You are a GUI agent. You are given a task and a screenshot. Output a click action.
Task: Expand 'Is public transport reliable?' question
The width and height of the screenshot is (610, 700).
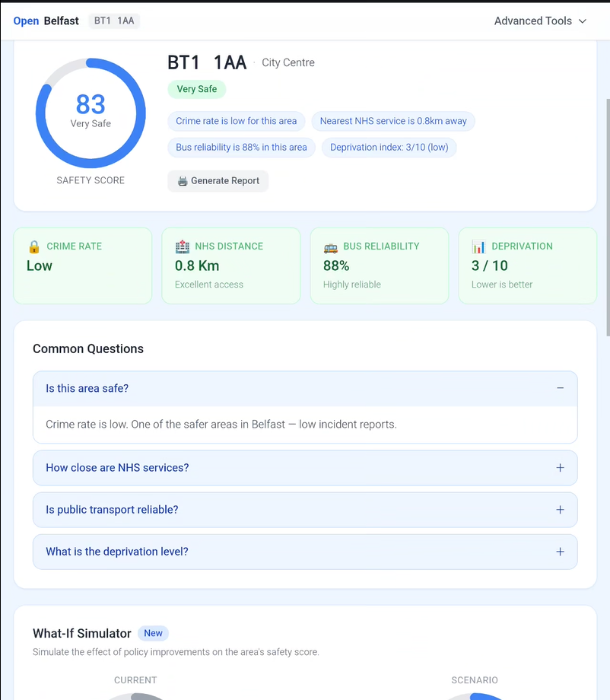pos(305,510)
